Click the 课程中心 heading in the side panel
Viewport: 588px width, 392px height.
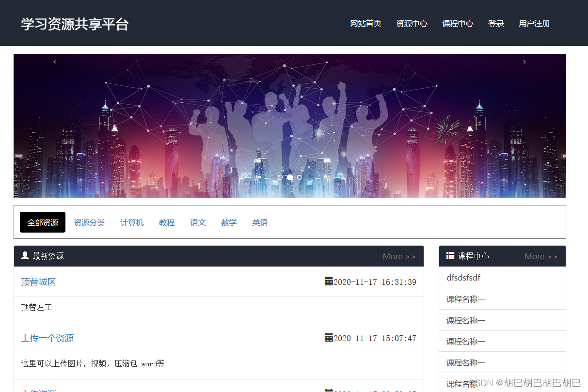coord(474,256)
